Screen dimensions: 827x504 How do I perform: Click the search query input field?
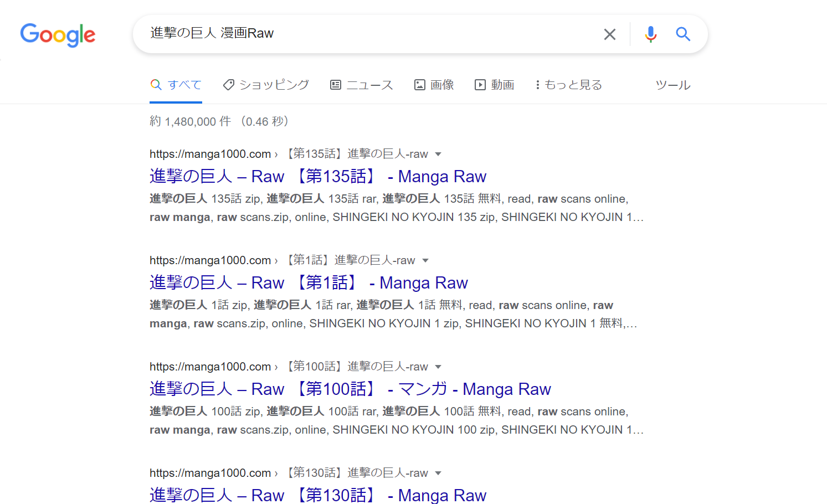371,34
